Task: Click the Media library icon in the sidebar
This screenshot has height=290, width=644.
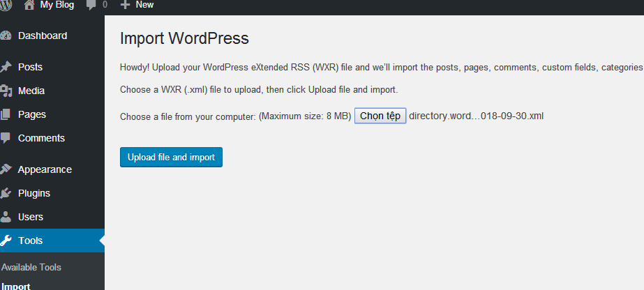Action: coord(6,91)
